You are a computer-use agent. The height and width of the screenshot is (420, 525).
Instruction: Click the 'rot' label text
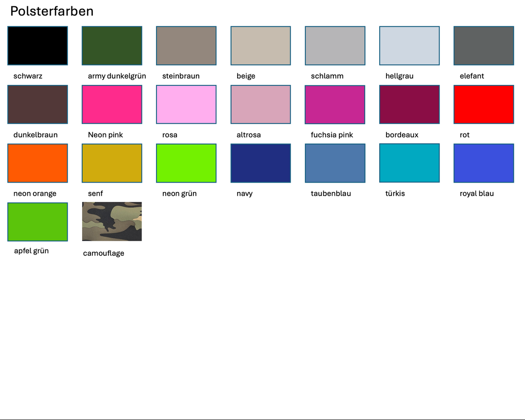coord(464,135)
